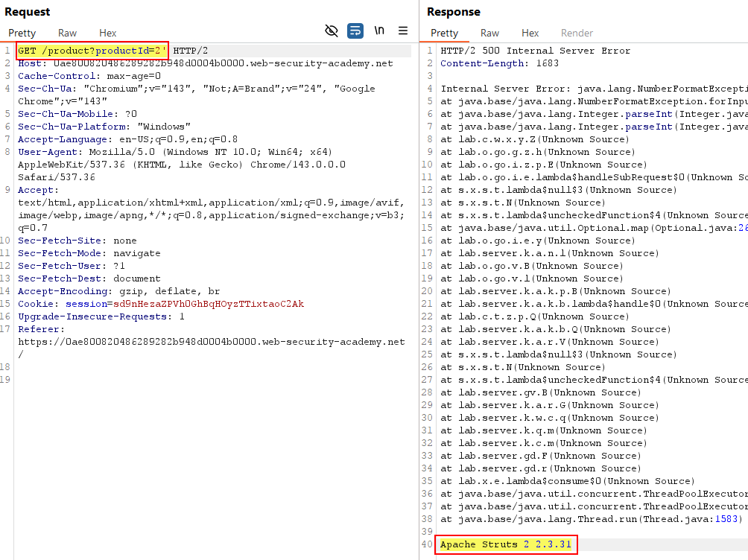
Task: Switch to the Response Raw tab
Action: click(489, 33)
